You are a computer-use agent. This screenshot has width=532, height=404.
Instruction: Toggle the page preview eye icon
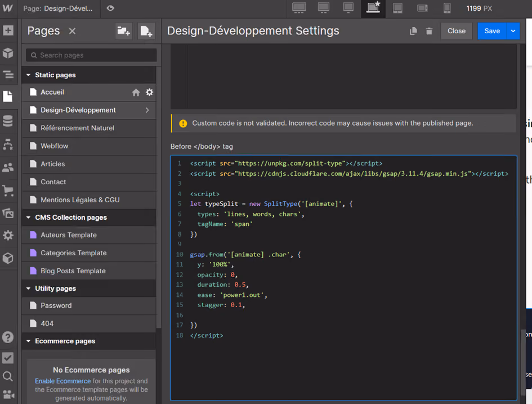[110, 8]
